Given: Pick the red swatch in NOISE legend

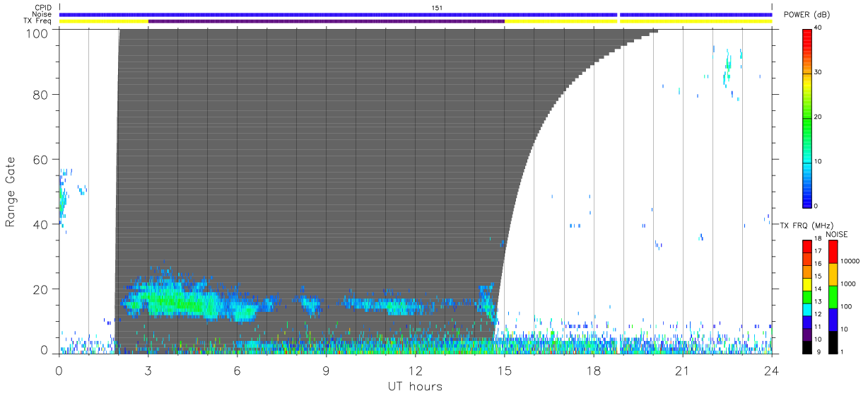Looking at the screenshot, I should [833, 252].
